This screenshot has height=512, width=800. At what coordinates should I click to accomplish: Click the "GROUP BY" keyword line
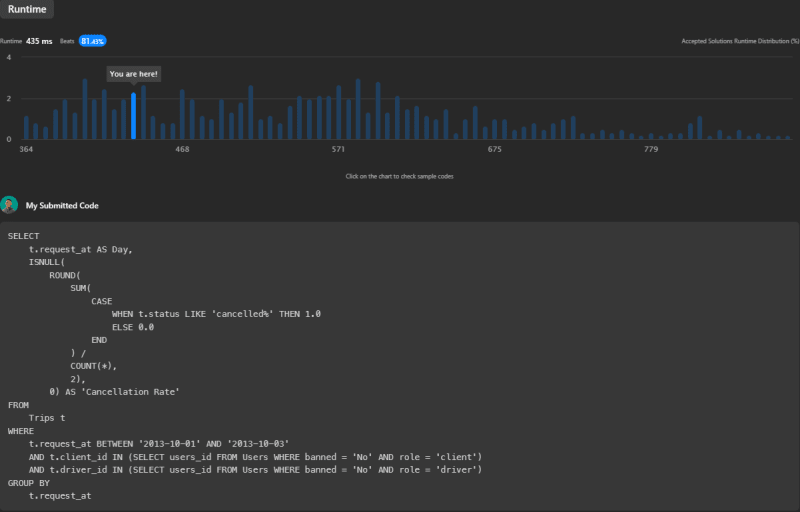29,483
